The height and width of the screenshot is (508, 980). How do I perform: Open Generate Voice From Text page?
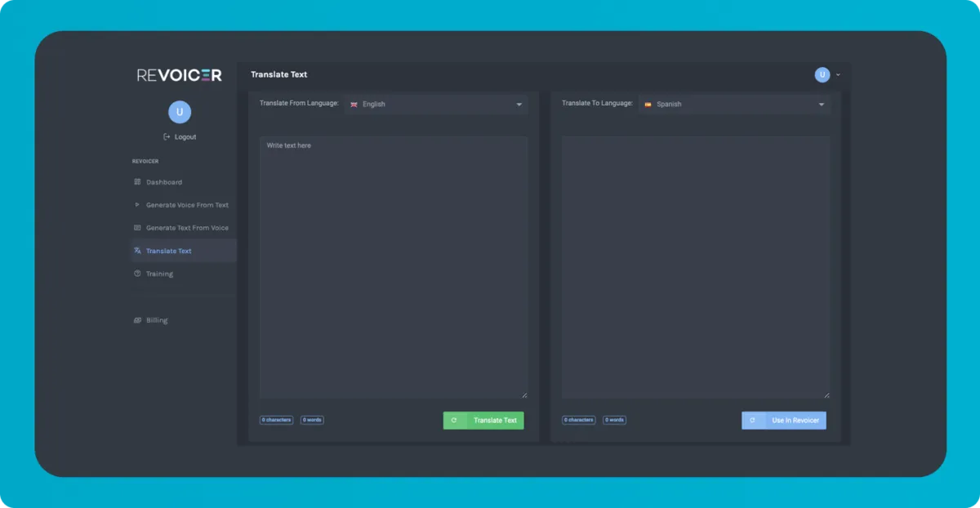(187, 205)
